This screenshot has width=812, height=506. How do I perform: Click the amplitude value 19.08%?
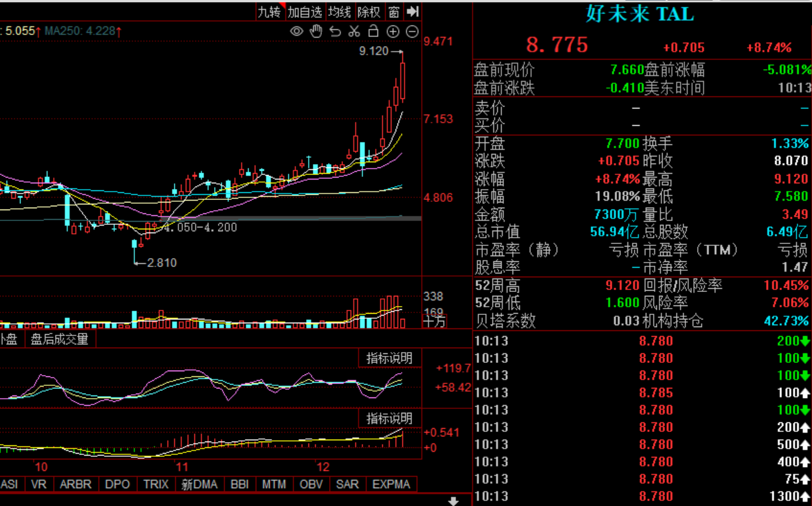tap(616, 197)
